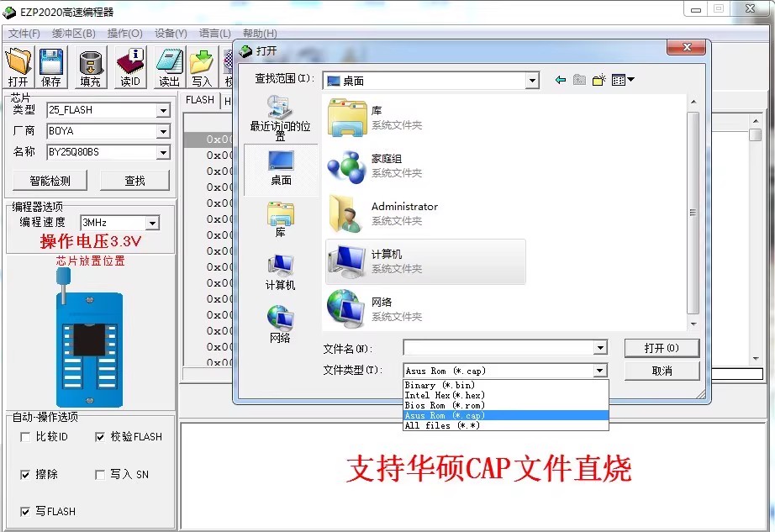Open the 操作(O) menu

tap(124, 34)
